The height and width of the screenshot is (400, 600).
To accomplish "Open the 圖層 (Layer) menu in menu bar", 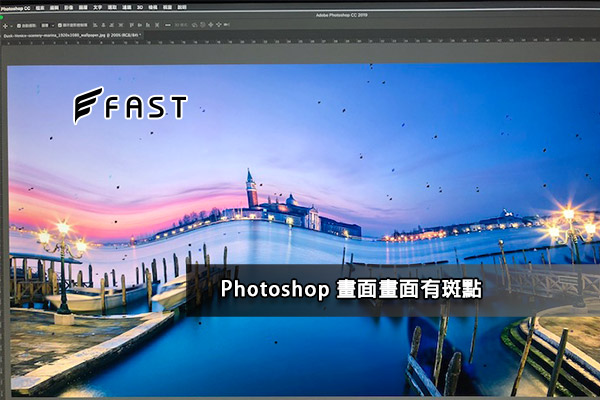I will click(83, 8).
